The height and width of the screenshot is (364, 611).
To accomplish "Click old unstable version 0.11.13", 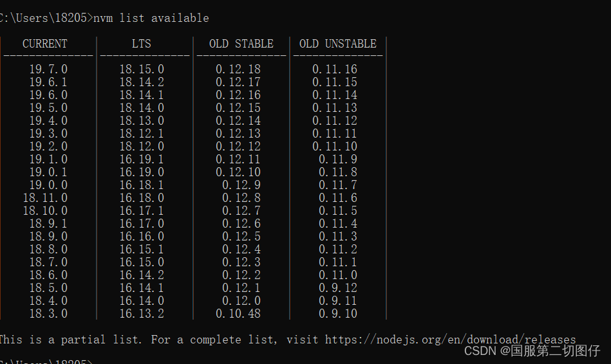I will coord(335,108).
